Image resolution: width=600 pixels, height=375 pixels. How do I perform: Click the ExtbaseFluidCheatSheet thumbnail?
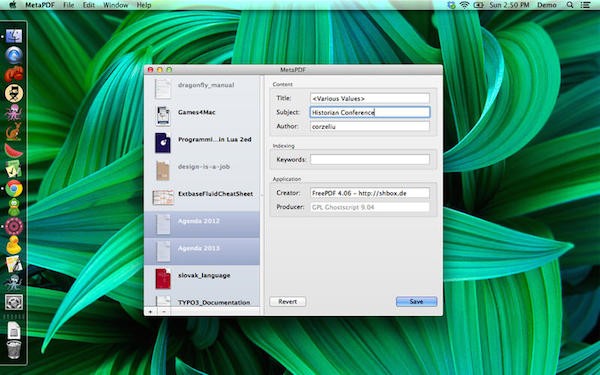click(x=163, y=197)
